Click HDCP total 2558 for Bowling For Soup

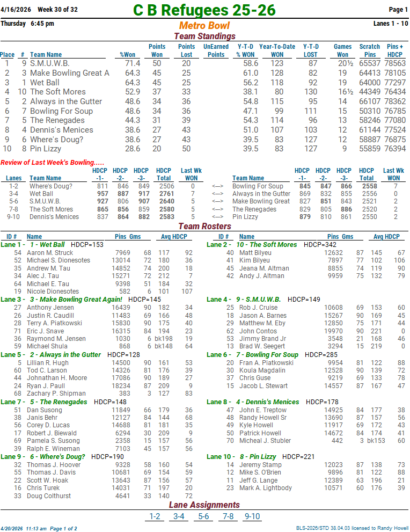click(x=369, y=186)
